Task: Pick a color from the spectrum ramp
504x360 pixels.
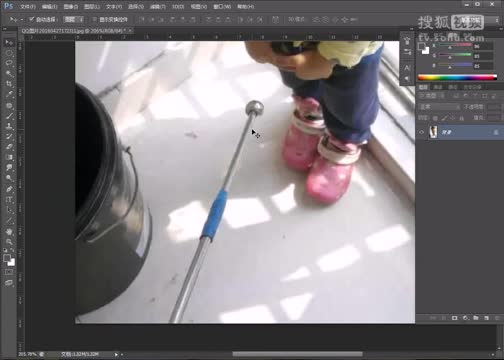Action: 457,77
